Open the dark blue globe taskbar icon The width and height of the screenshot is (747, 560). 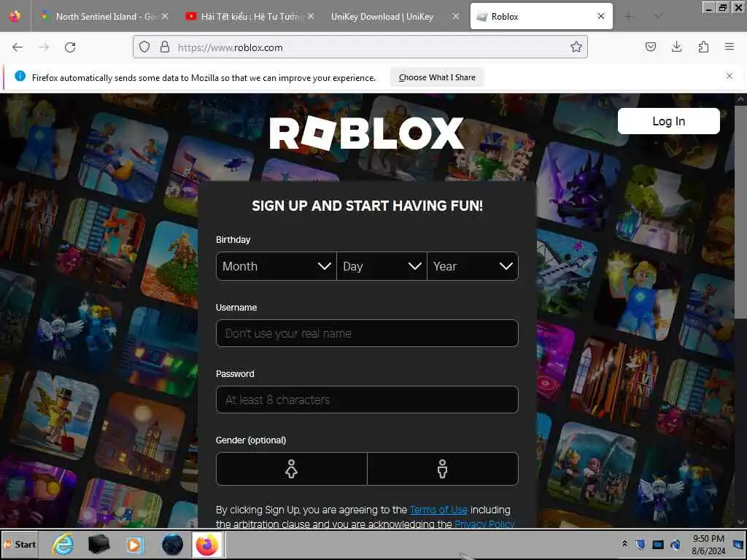[x=172, y=544]
